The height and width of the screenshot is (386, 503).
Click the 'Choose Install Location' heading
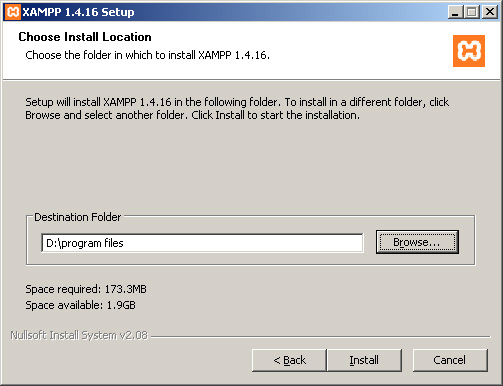[x=85, y=37]
